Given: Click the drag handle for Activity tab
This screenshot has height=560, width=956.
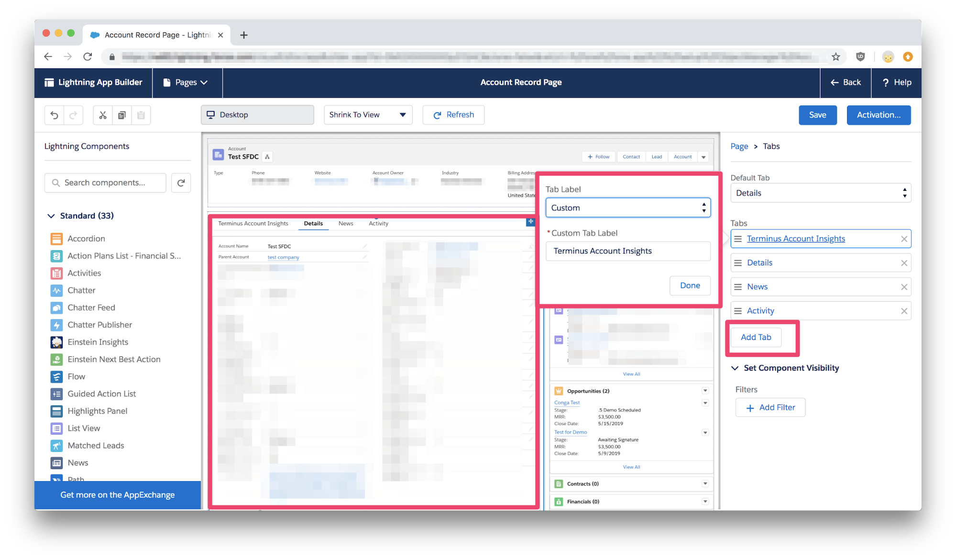Looking at the screenshot, I should (738, 311).
